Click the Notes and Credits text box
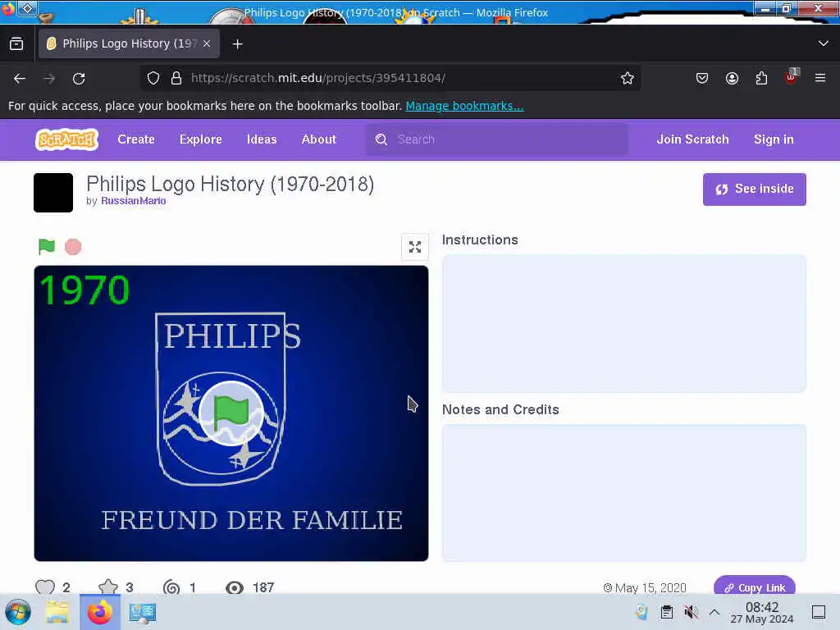This screenshot has width=840, height=630. 623,493
